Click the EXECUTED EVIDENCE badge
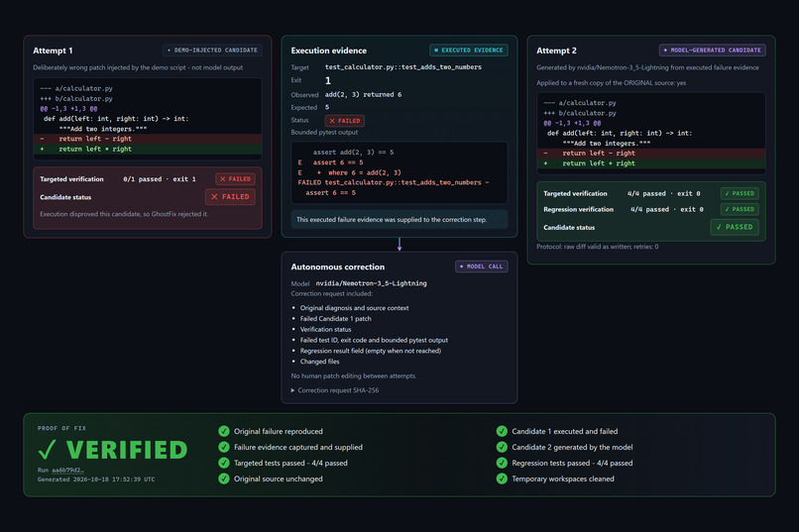This screenshot has width=799, height=532. 469,50
